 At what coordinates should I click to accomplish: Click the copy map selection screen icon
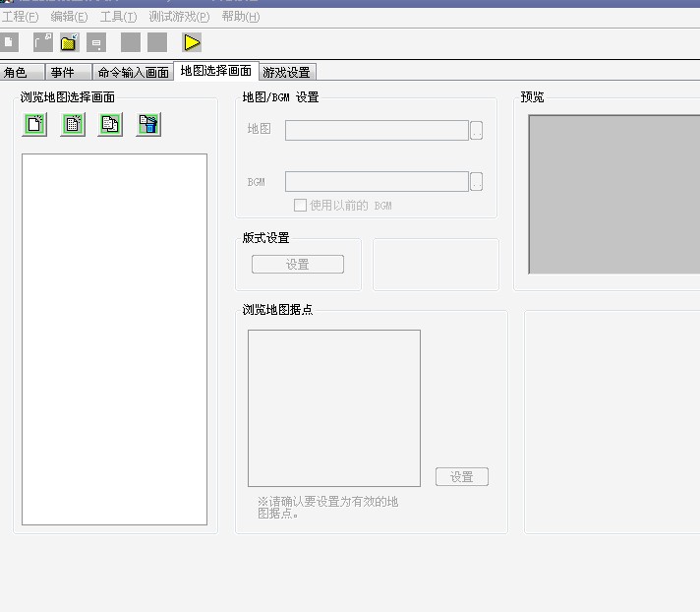(110, 124)
